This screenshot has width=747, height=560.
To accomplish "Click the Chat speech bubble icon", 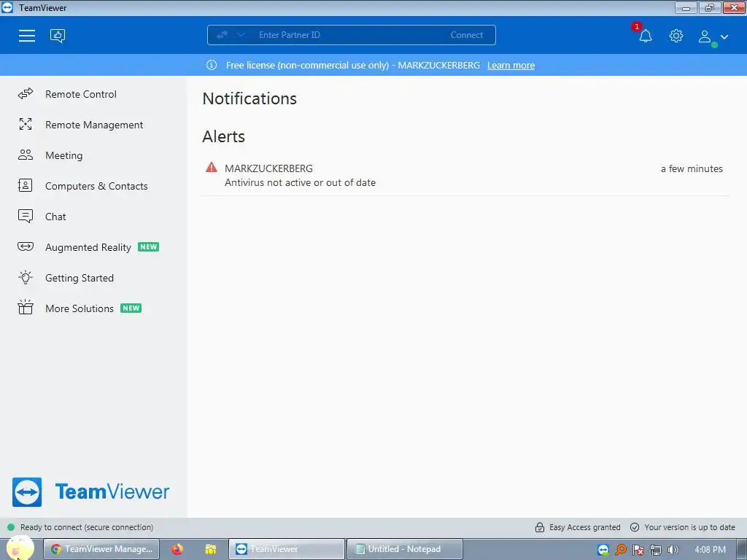I will [26, 216].
